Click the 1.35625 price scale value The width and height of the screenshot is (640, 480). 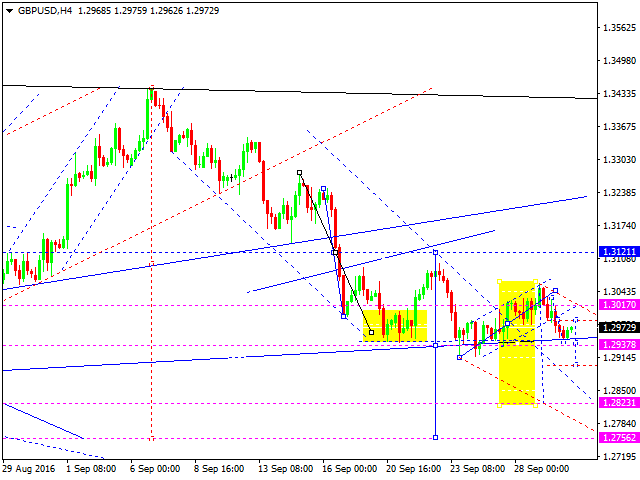tap(620, 28)
